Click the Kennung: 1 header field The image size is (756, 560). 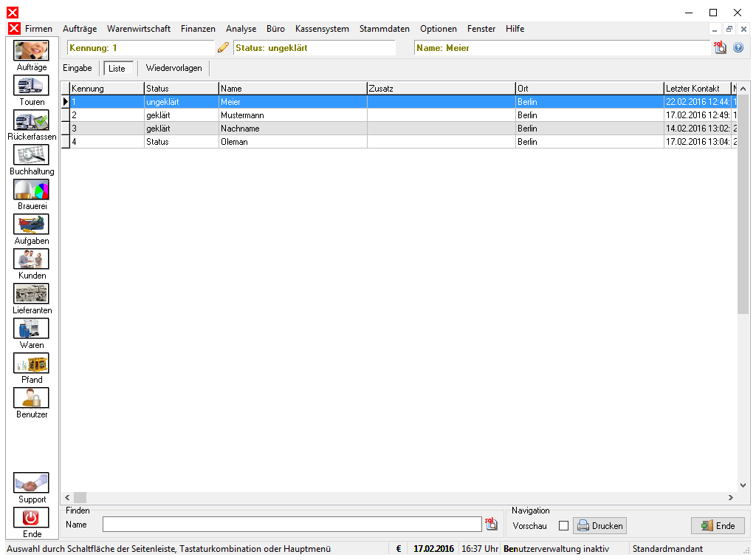(140, 48)
